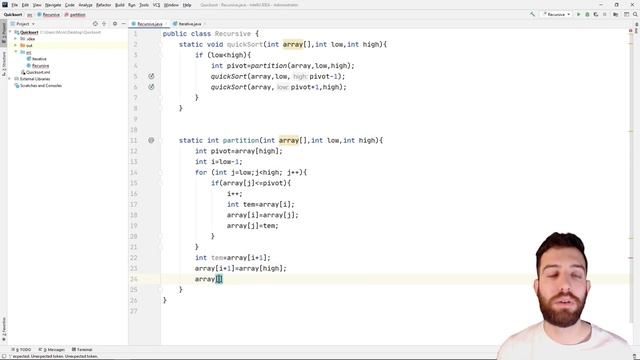The image size is (640, 360).
Task: Click partition in the breadcrumb bar
Action: point(75,14)
